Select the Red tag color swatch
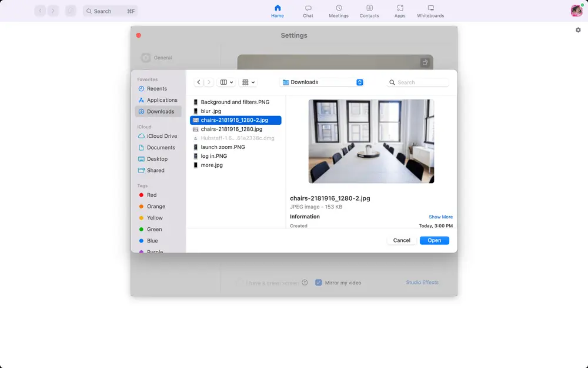Screen dimensions: 588x368 (142, 195)
